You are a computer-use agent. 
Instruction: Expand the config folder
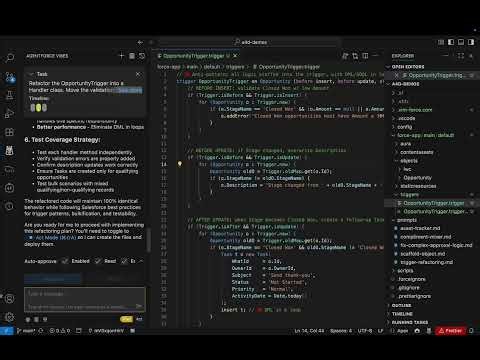tap(405, 127)
